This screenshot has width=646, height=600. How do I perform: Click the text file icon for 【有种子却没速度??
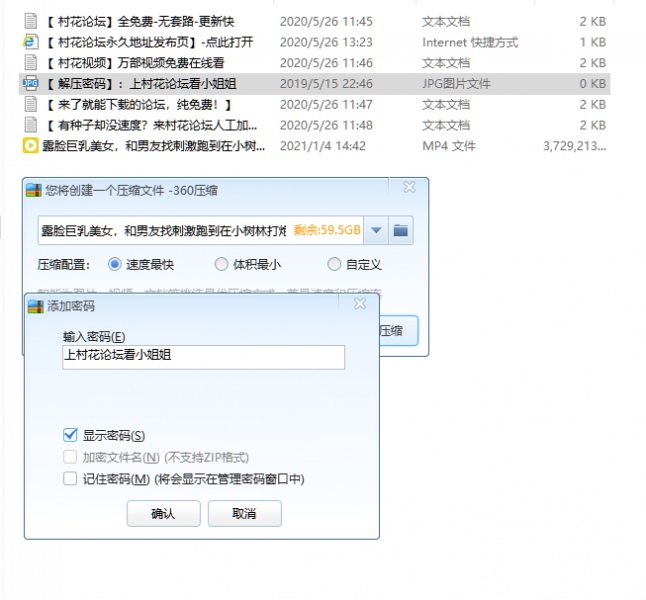[x=30, y=125]
